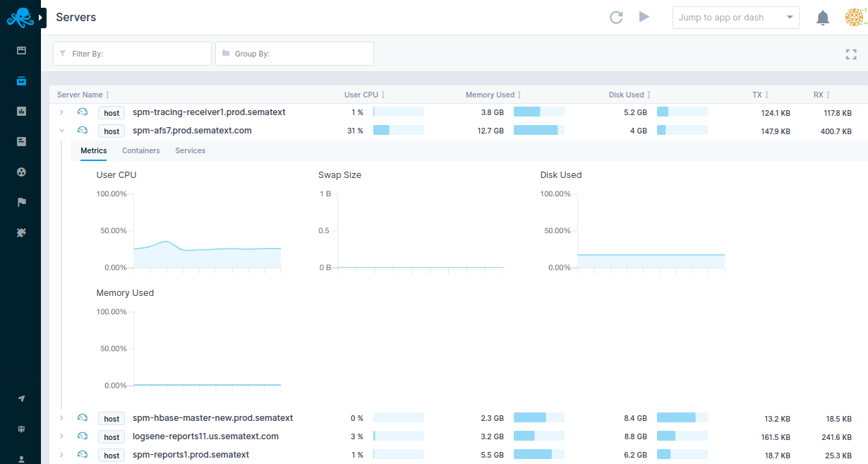
Task: Click the paper plane icon in sidebar
Action: click(21, 399)
